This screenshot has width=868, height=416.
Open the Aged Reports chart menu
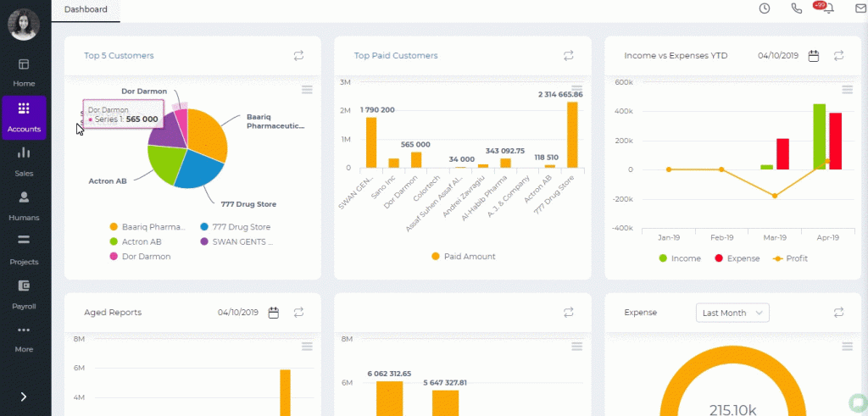click(x=307, y=347)
